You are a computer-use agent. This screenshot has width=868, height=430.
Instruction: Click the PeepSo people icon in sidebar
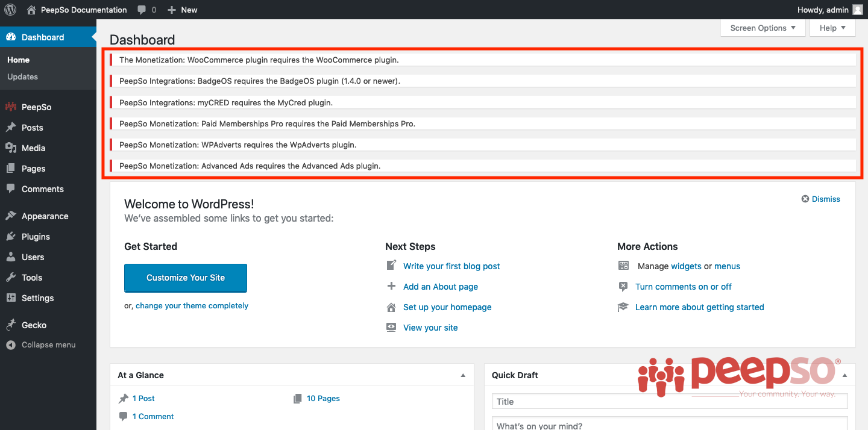pyautogui.click(x=11, y=107)
